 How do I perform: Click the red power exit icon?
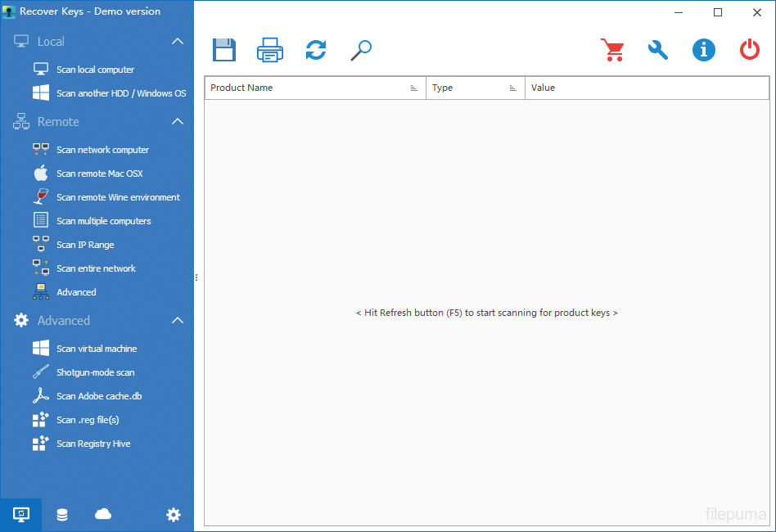click(x=750, y=50)
